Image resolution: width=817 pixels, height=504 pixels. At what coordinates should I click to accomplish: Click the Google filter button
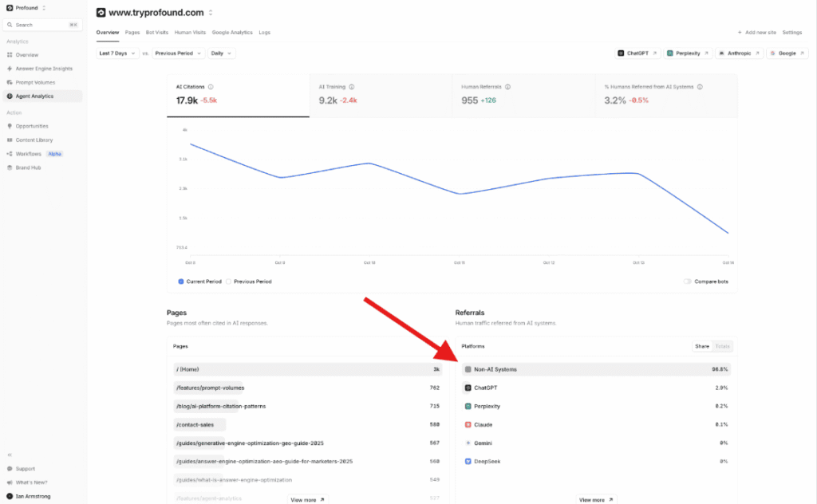[x=787, y=53]
